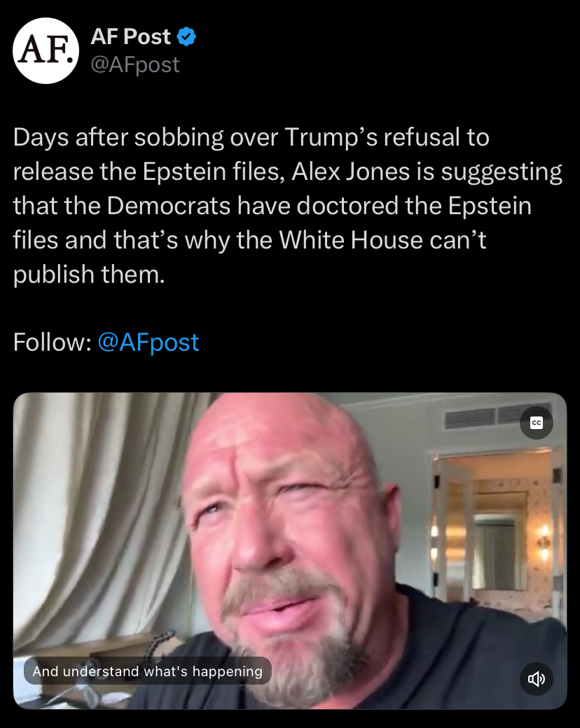Image resolution: width=580 pixels, height=728 pixels.
Task: Open the AF Post profile avatar
Action: [x=46, y=50]
